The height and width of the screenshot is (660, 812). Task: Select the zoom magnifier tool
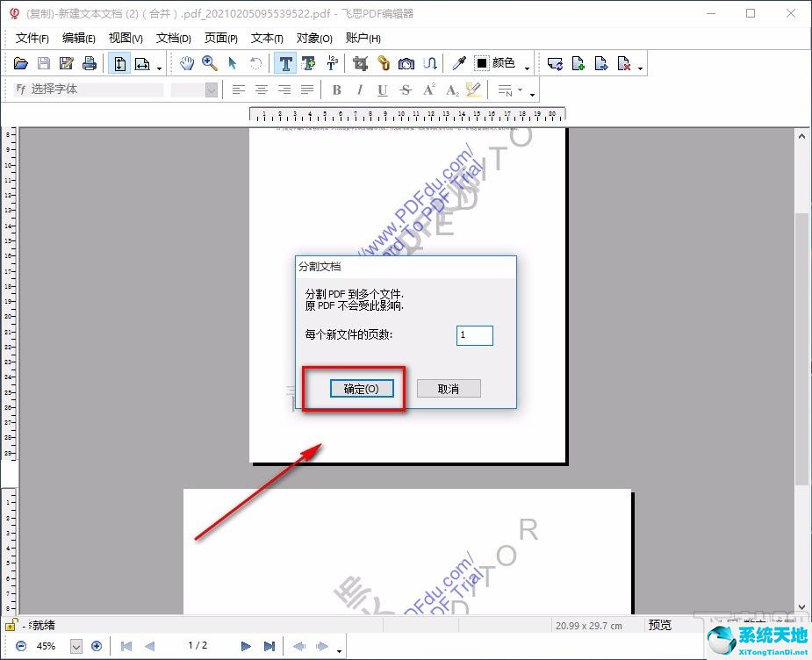[209, 63]
